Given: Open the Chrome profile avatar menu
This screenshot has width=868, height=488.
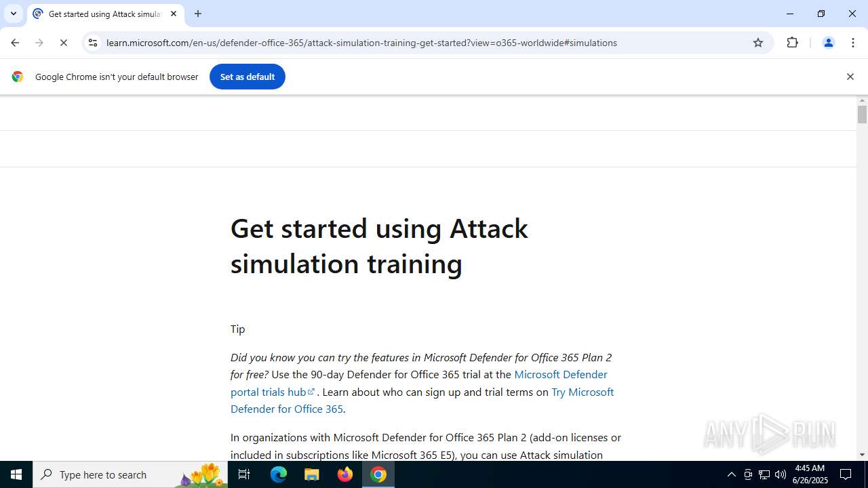Looking at the screenshot, I should (x=828, y=43).
